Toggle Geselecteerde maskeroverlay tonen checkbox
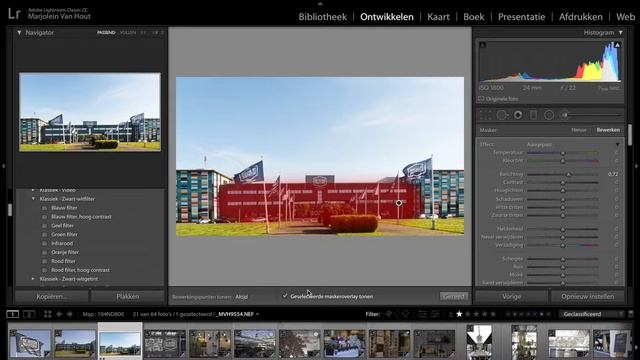640x360 pixels. [285, 296]
